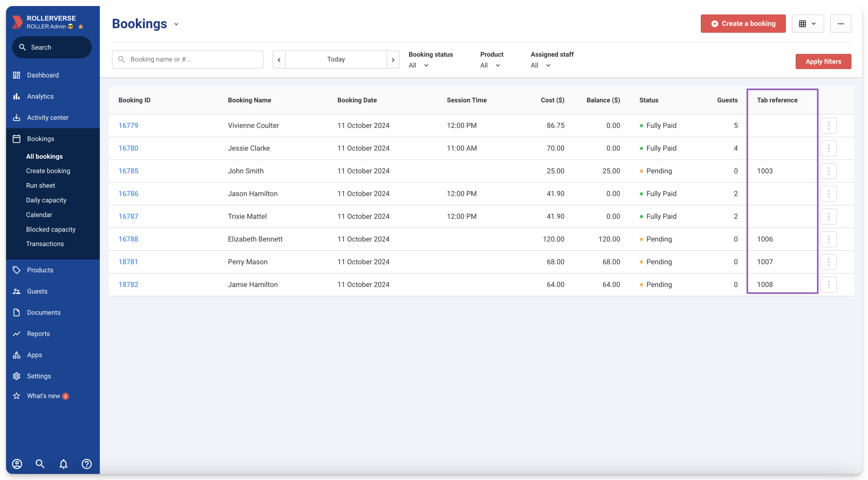The height and width of the screenshot is (480, 868).
Task: Click the Elizabeth Bennett name cell
Action: coord(255,239)
